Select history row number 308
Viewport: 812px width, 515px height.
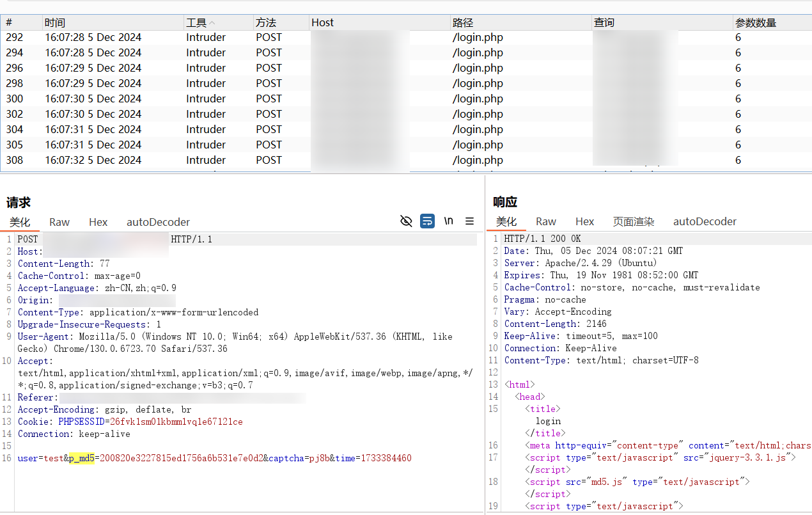pyautogui.click(x=406, y=160)
